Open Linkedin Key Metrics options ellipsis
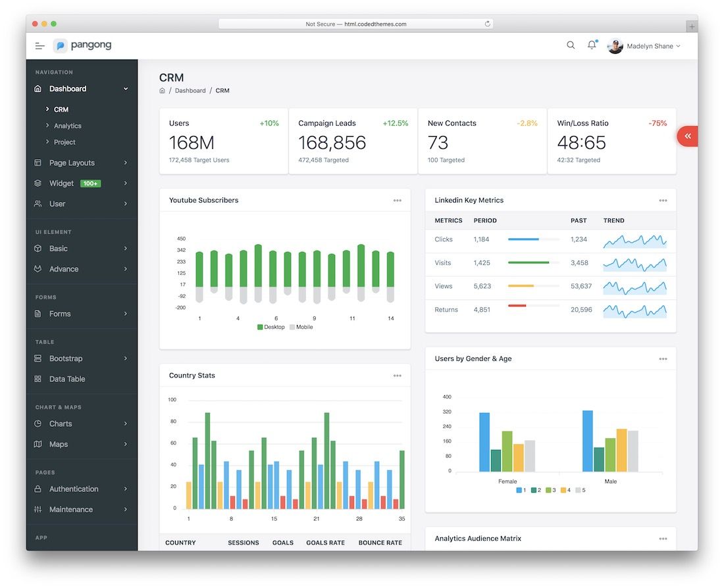The height and width of the screenshot is (588, 724). pos(663,201)
